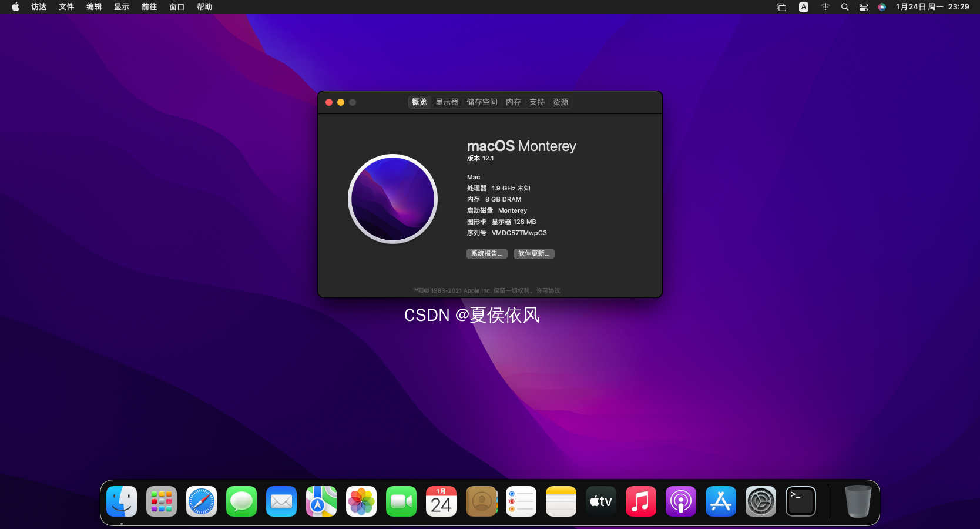Screen dimensions: 980x529
Task: Click the serial number VMDG57TMwpG3
Action: click(519, 233)
